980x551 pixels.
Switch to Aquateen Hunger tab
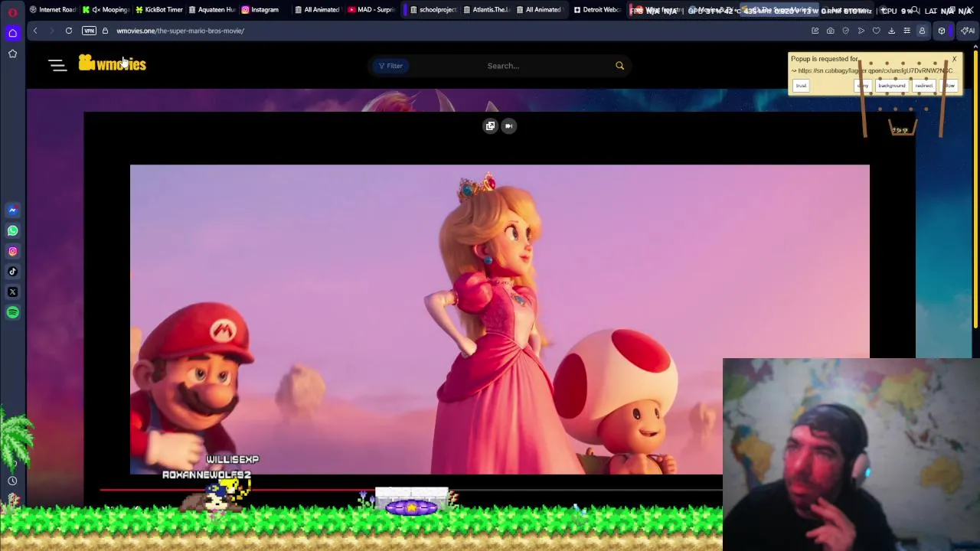(x=212, y=10)
